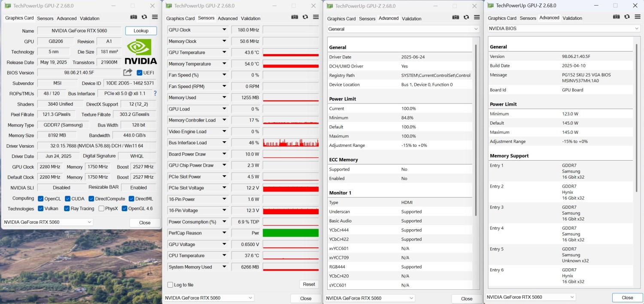Click Close button in NVIDIA BIOS window
The width and height of the screenshot is (644, 304).
tap(627, 298)
